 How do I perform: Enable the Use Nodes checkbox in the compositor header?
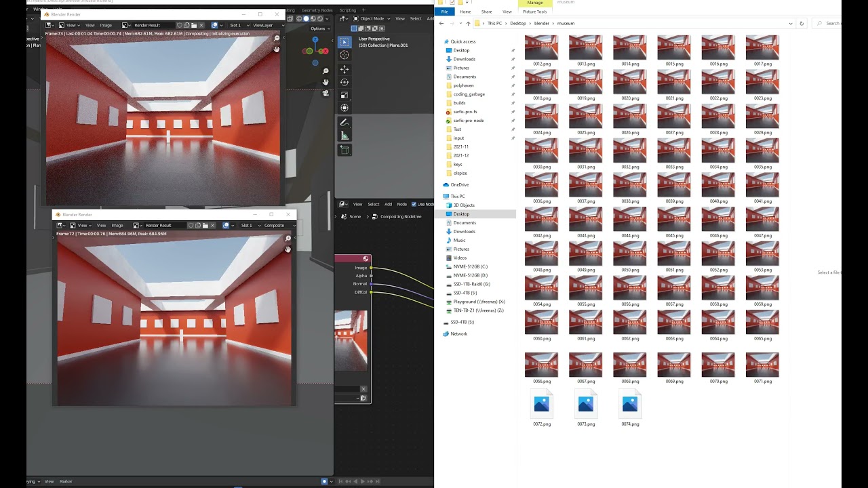pyautogui.click(x=414, y=204)
